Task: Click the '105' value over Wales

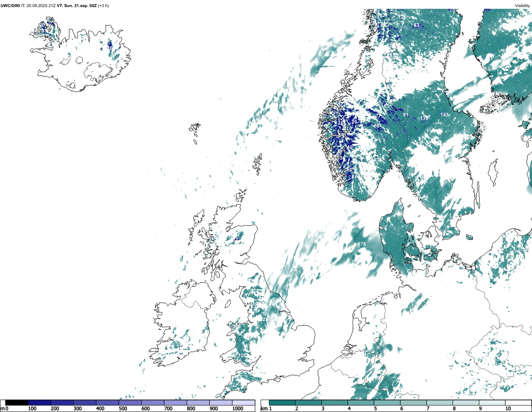Action: (242, 355)
